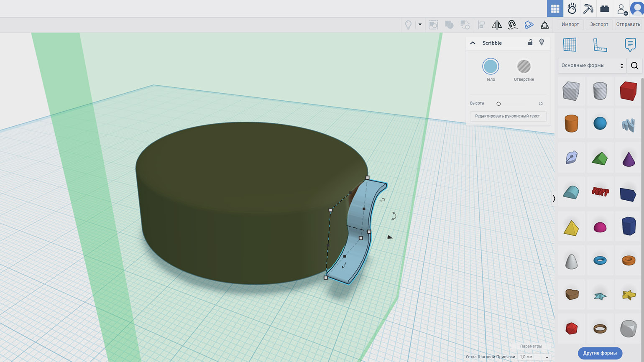Screen dimensions: 644x362
Task: Open the Bricks mode icon
Action: [604, 8]
